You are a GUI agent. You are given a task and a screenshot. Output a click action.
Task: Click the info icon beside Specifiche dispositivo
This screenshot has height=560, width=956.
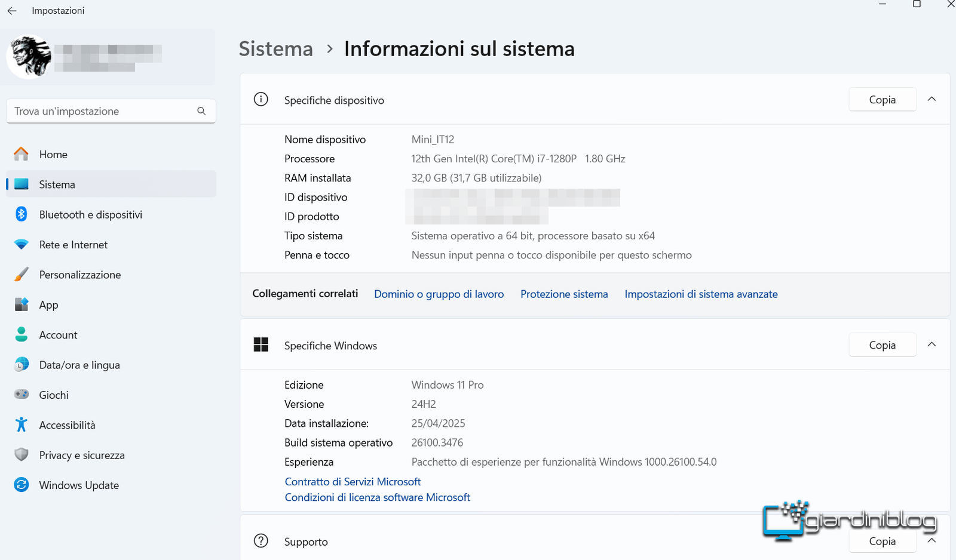261,100
